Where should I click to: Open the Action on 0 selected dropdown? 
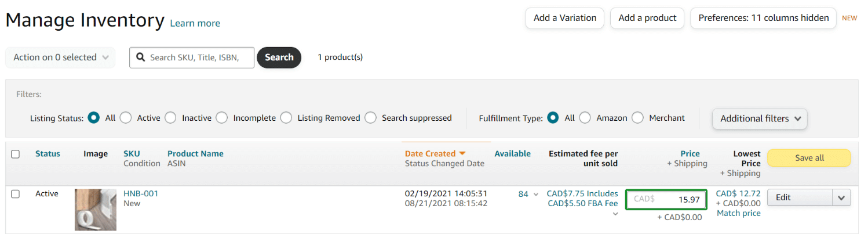pyautogui.click(x=60, y=57)
